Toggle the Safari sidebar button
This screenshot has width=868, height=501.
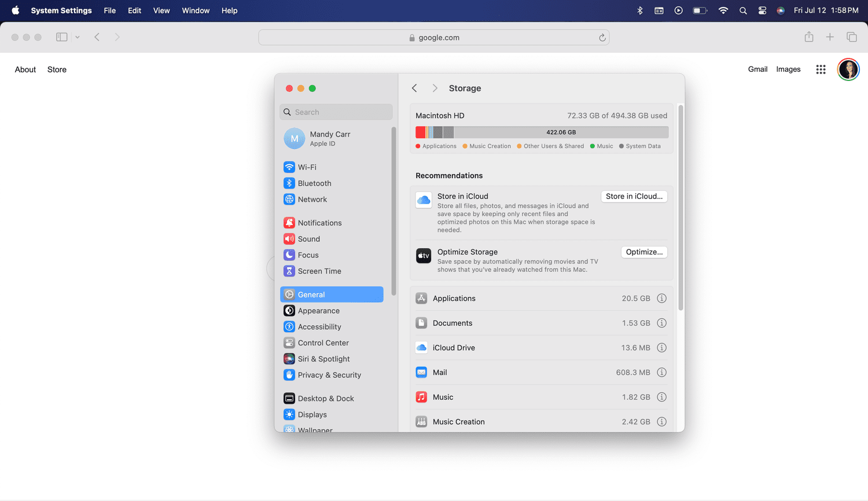coord(62,37)
